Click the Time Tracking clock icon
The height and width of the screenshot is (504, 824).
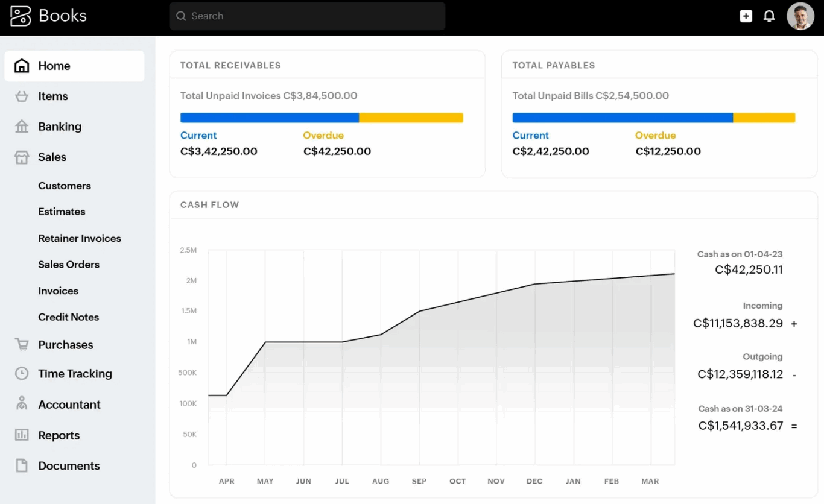point(21,373)
